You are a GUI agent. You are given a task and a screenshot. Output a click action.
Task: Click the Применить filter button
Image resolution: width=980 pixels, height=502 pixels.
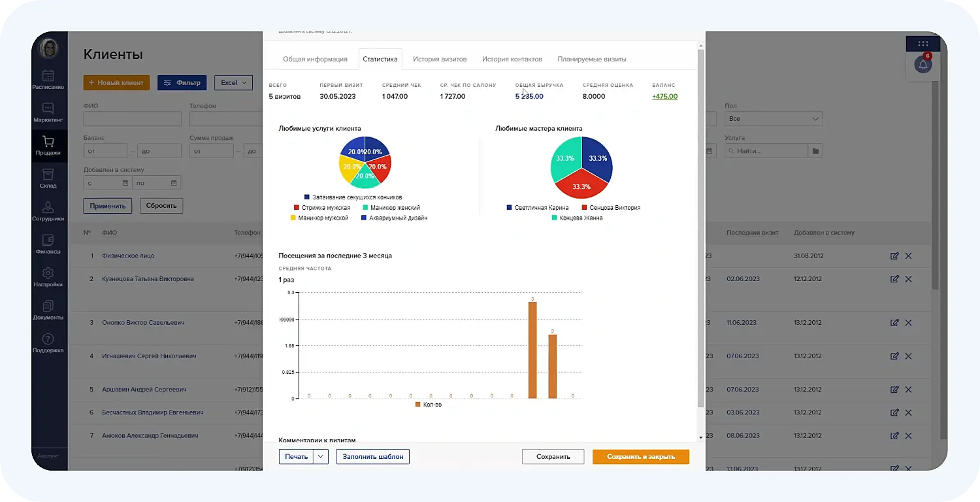[x=108, y=205]
